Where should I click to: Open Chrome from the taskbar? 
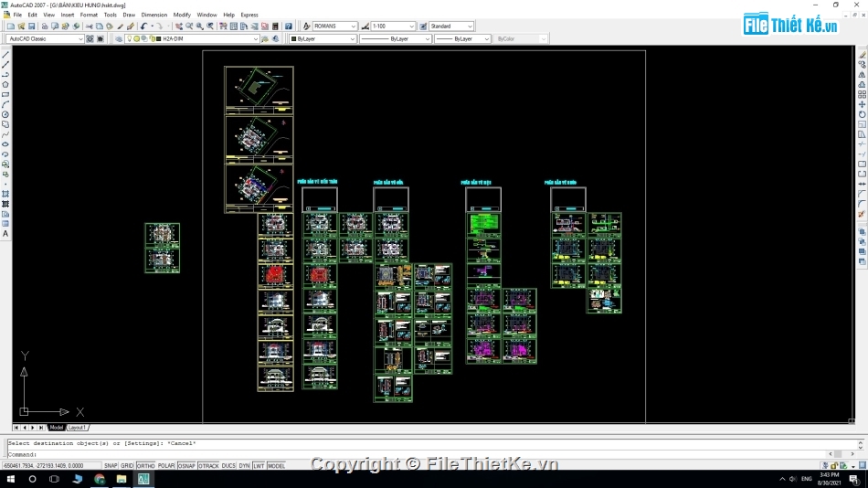click(99, 479)
